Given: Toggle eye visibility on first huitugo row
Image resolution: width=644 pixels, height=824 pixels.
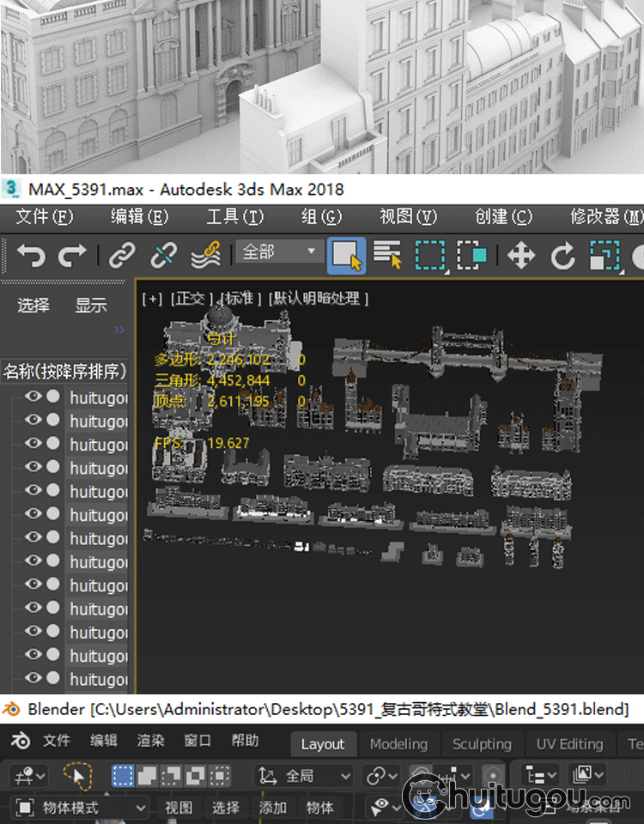Looking at the screenshot, I should 33,396.
